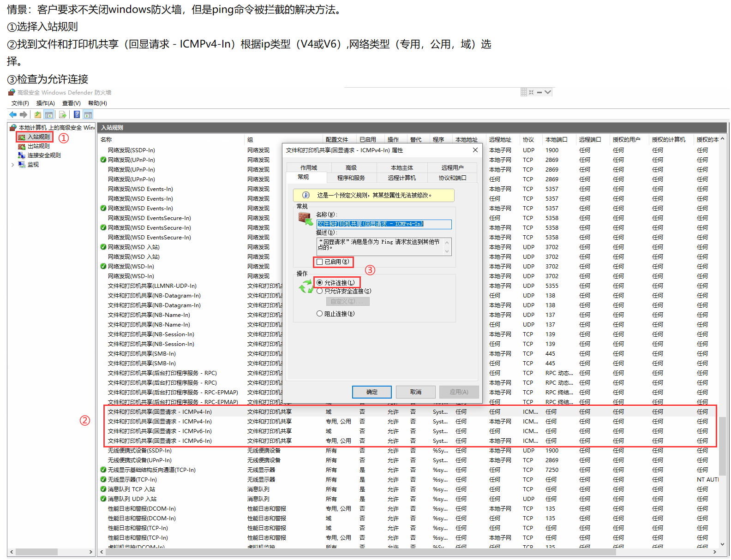The width and height of the screenshot is (731, 560).
Task: Open the 文件(F) menu
Action: (20, 103)
